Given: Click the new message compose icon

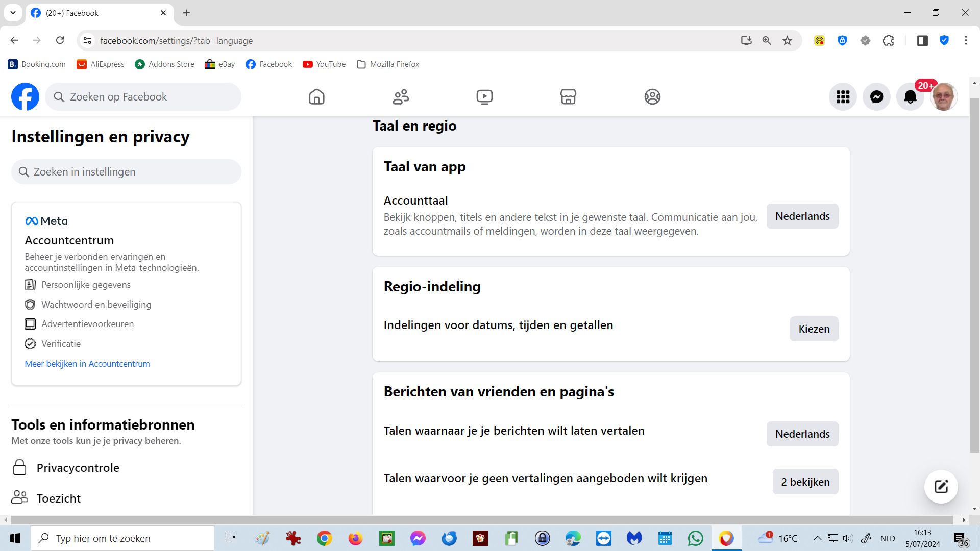Looking at the screenshot, I should click(x=941, y=486).
